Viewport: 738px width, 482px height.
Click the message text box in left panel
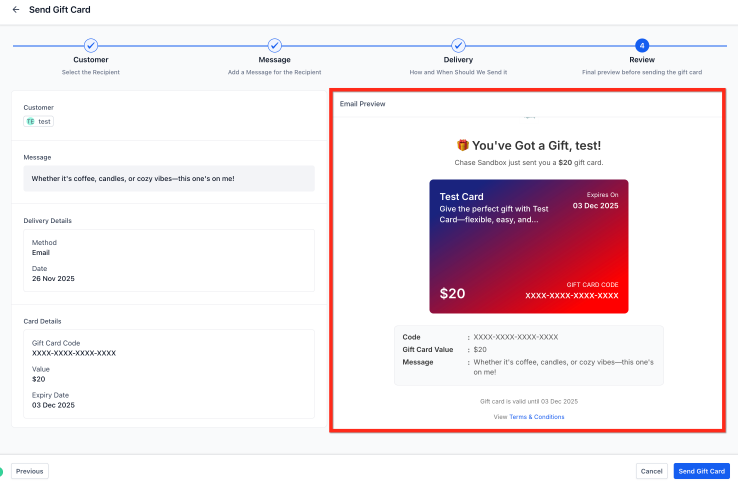168,179
